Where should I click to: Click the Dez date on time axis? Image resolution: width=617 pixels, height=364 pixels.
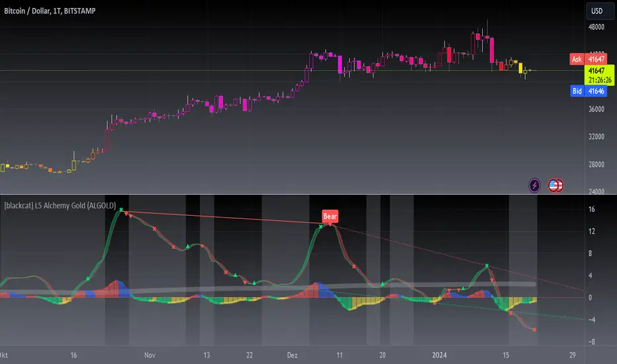[292, 355]
